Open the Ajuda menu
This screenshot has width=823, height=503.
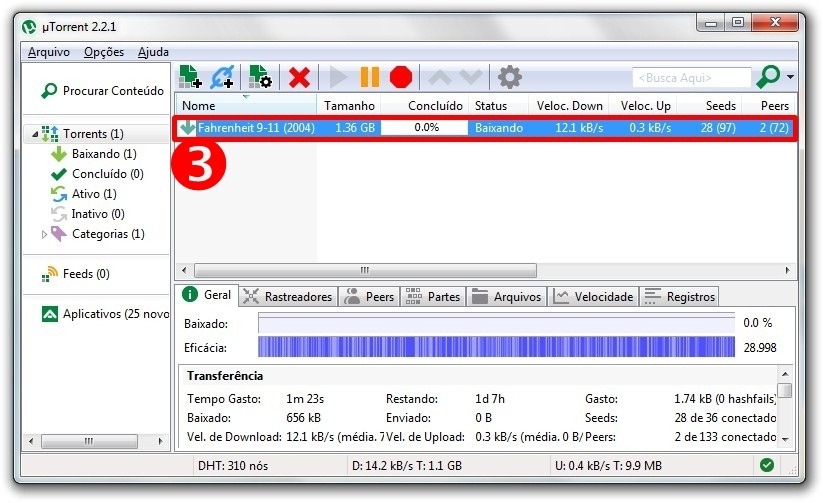coord(153,52)
